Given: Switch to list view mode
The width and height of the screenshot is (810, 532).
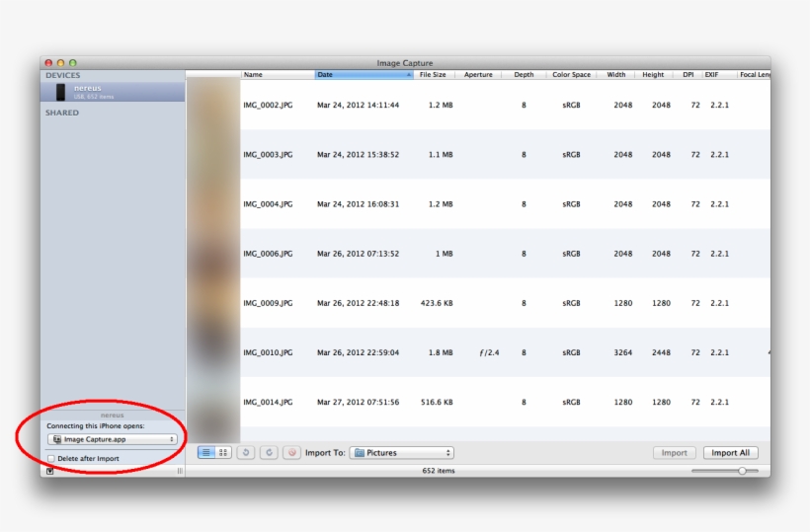Looking at the screenshot, I should pyautogui.click(x=207, y=452).
